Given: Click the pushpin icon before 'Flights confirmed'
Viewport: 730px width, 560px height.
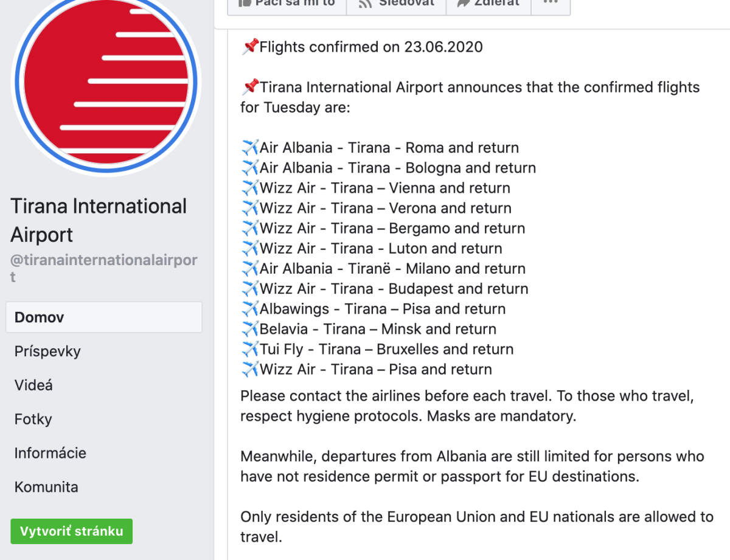Looking at the screenshot, I should click(250, 47).
